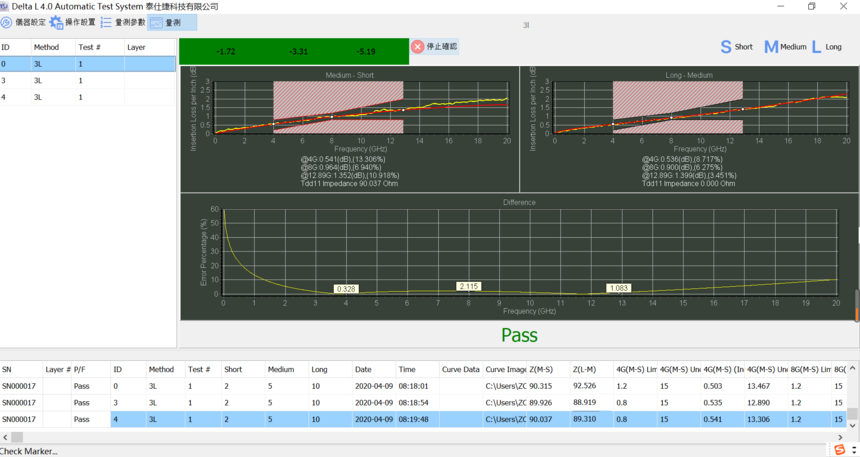Select test row with ID 4

pyautogui.click(x=88, y=97)
